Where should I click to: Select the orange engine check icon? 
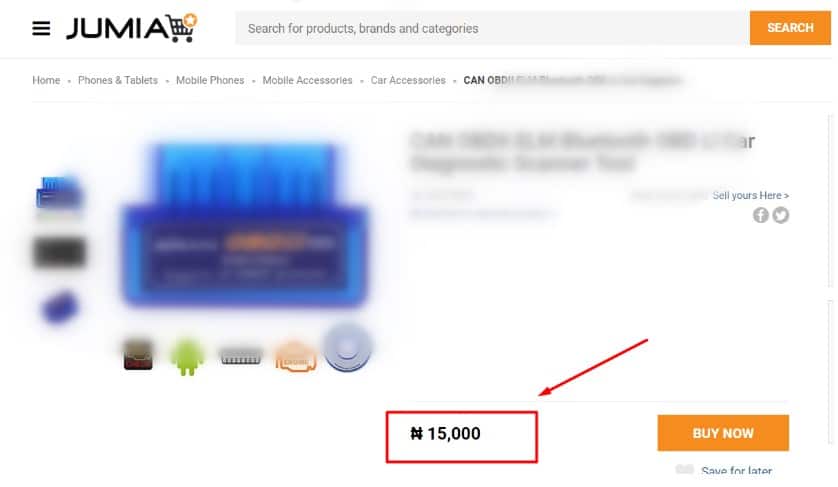296,357
